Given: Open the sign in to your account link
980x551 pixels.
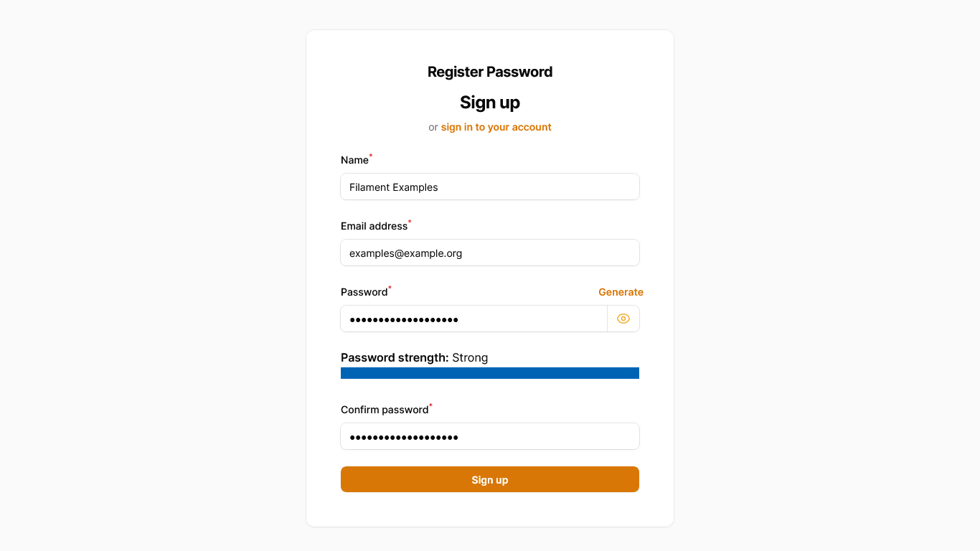Looking at the screenshot, I should point(496,127).
